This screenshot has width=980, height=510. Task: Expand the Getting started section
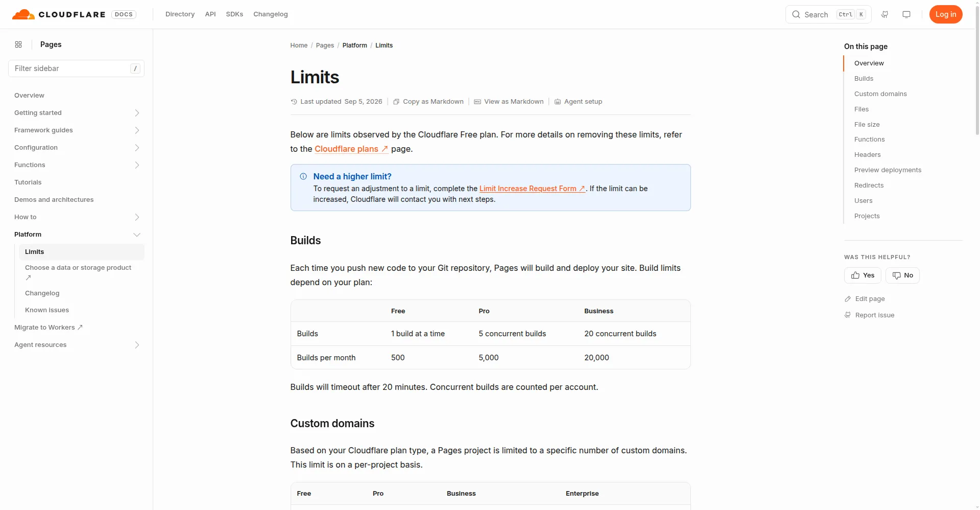(x=137, y=113)
